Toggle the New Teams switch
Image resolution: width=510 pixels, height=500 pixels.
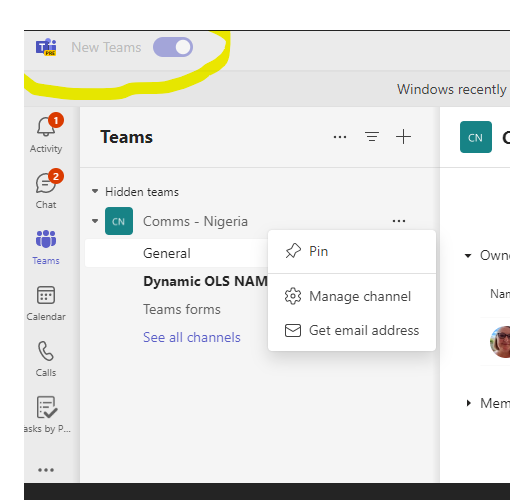pos(173,47)
